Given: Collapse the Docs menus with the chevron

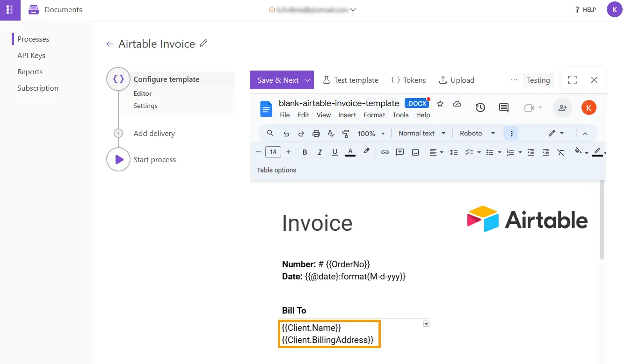Looking at the screenshot, I should [x=585, y=134].
